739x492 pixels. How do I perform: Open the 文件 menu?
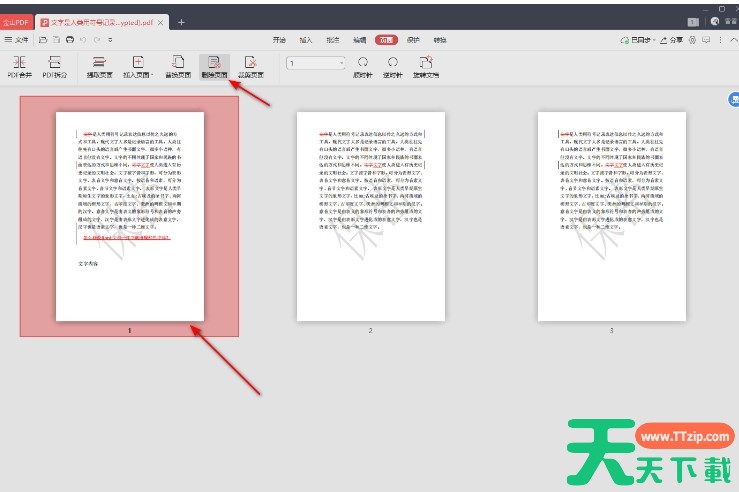15,40
